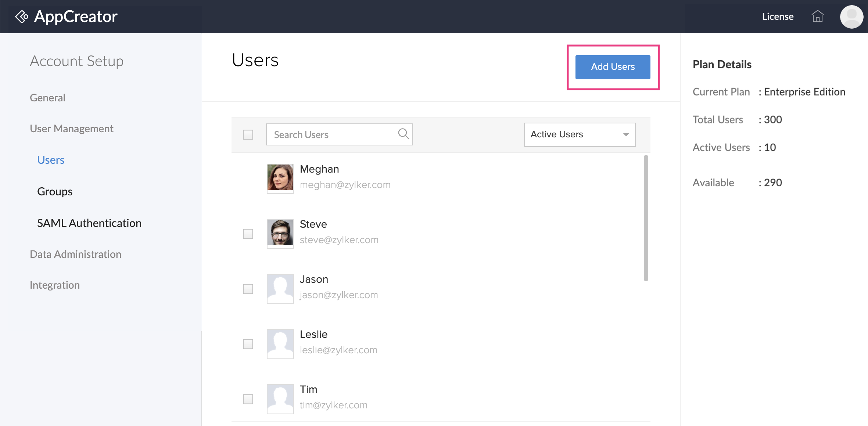Screen dimensions: 868x426
Task: Check the box next to Steve
Action: (x=248, y=234)
